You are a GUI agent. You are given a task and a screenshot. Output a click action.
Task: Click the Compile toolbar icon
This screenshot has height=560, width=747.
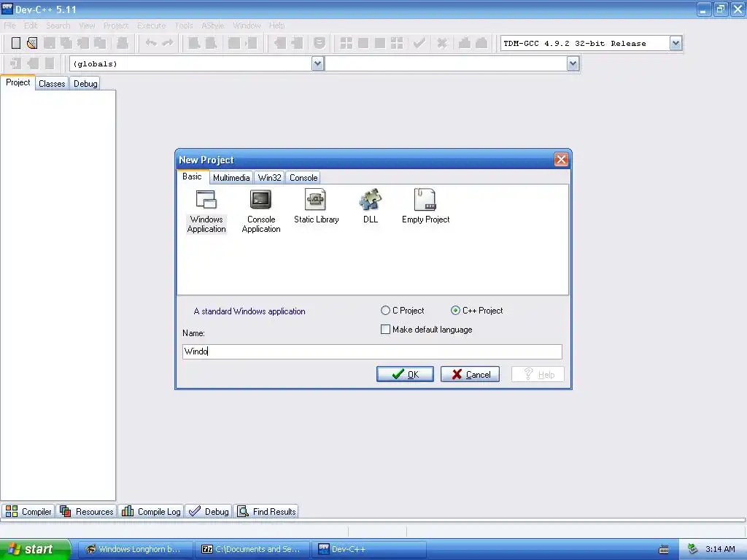[347, 43]
